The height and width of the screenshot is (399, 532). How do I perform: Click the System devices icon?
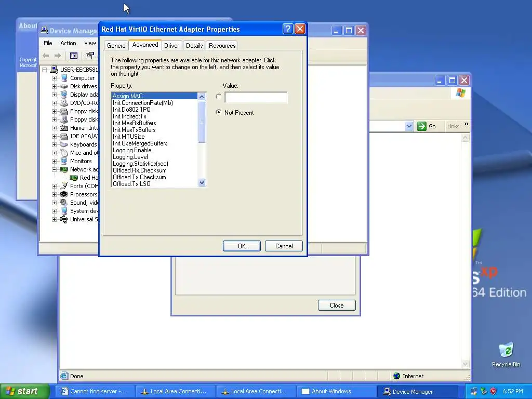64,211
